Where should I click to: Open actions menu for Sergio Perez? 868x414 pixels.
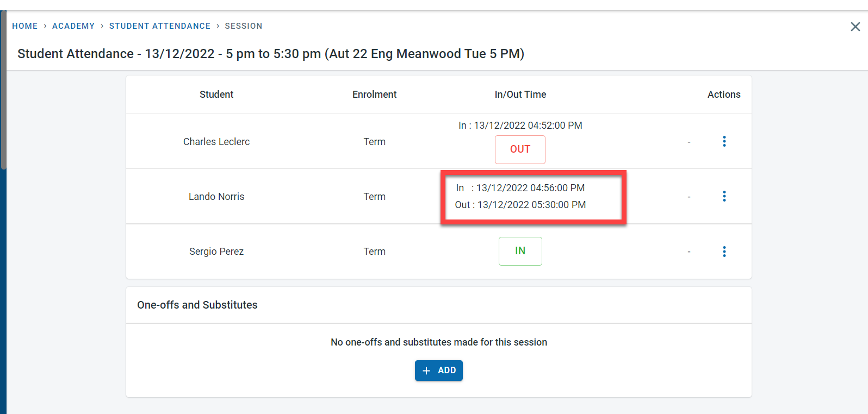pyautogui.click(x=724, y=252)
